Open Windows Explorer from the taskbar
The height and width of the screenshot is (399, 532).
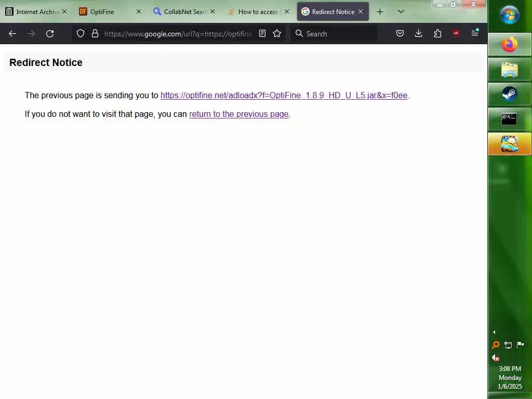pos(510,69)
